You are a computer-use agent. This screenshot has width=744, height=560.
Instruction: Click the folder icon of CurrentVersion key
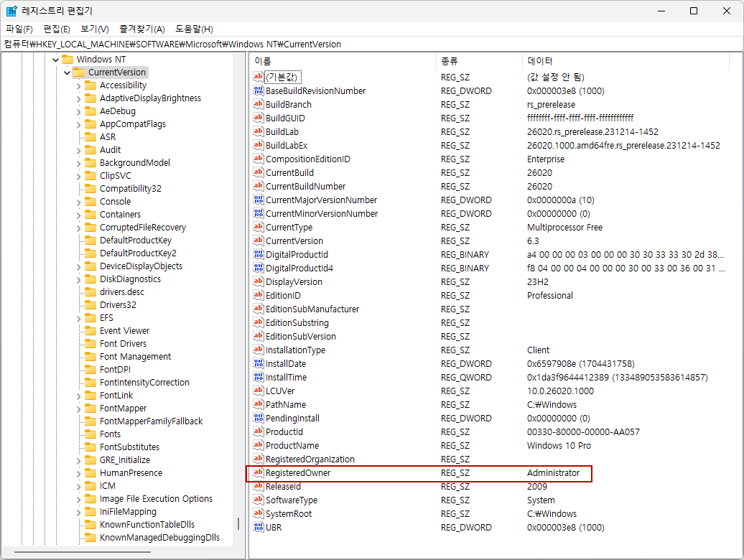coord(79,72)
